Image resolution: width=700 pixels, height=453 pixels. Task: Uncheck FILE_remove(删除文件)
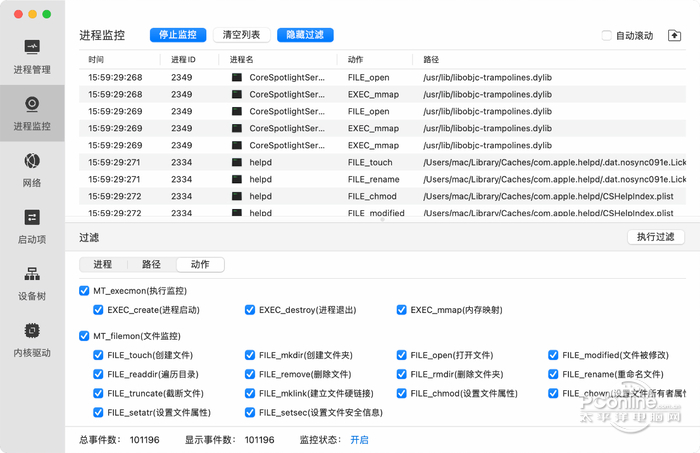(250, 374)
